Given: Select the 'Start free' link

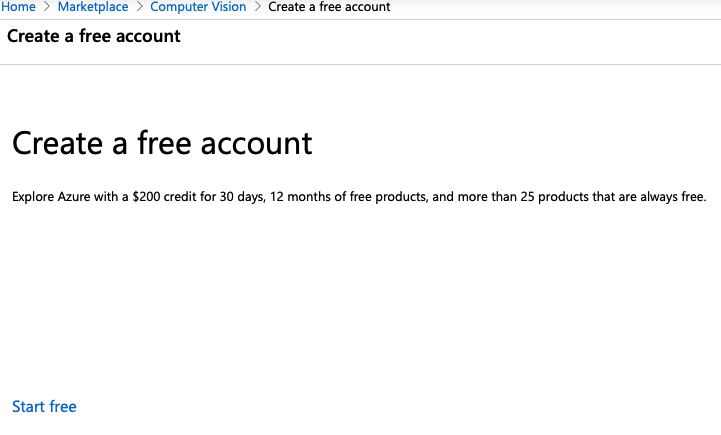Looking at the screenshot, I should [x=44, y=406].
